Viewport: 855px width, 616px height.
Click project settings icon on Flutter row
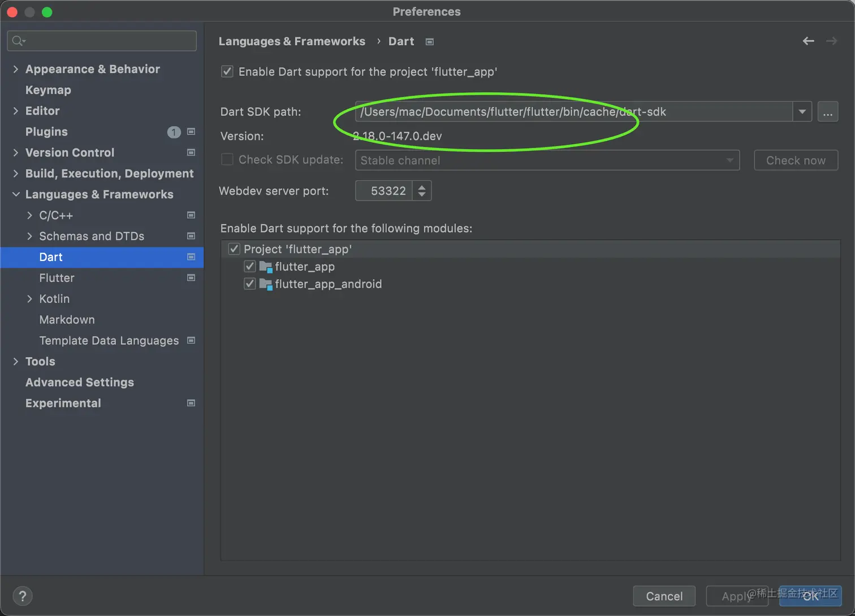pos(191,278)
